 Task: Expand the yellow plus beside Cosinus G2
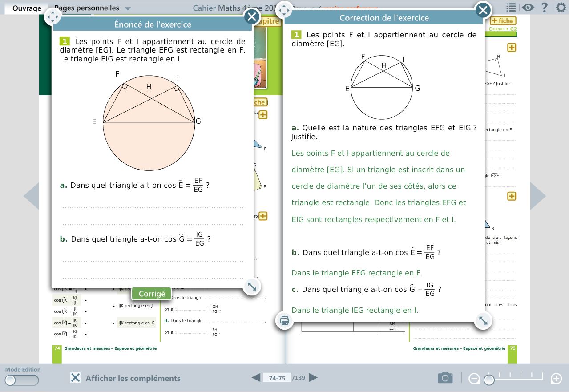(512, 48)
